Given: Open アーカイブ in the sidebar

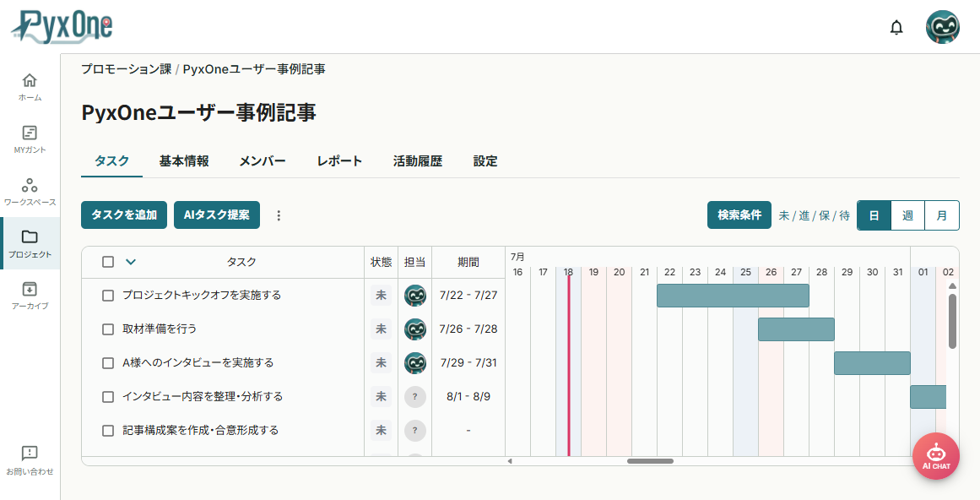Looking at the screenshot, I should 30,296.
